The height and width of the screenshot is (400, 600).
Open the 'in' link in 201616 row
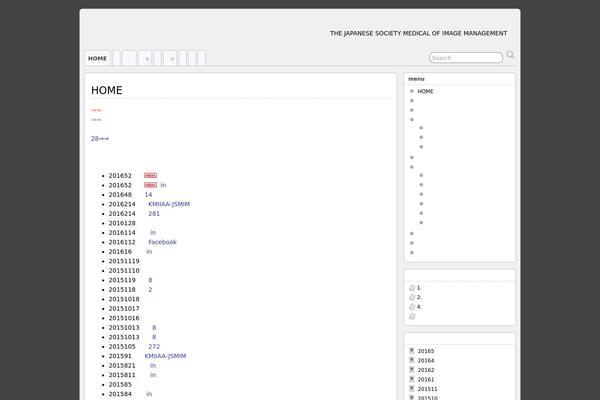(x=149, y=251)
